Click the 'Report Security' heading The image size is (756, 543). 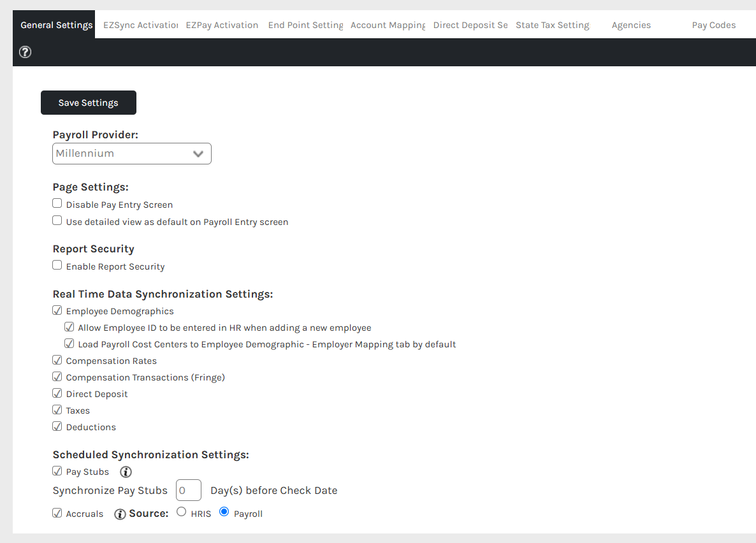(x=94, y=249)
